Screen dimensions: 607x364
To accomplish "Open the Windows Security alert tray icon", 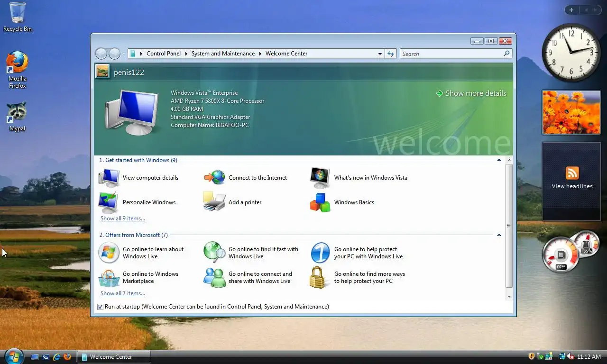I will coord(532,356).
